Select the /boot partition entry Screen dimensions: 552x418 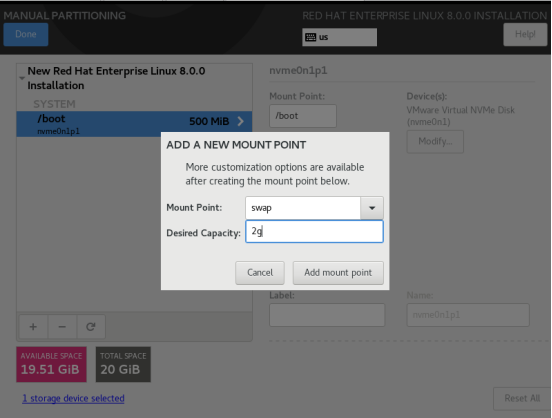click(x=134, y=124)
